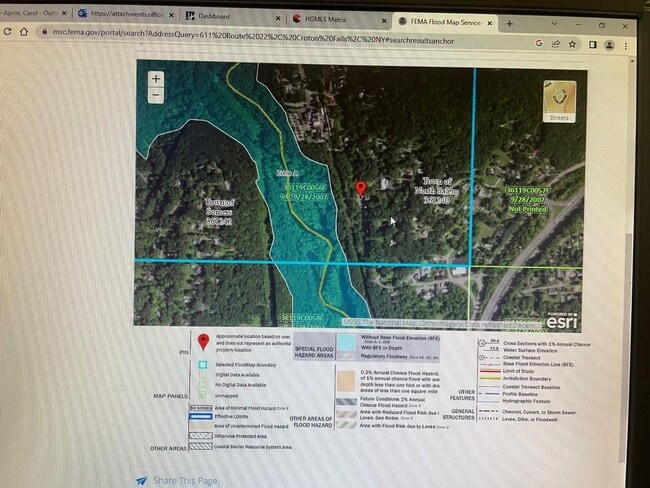Click Otherwise Protected Area legend symbol
This screenshot has height=488, width=650.
[x=201, y=436]
